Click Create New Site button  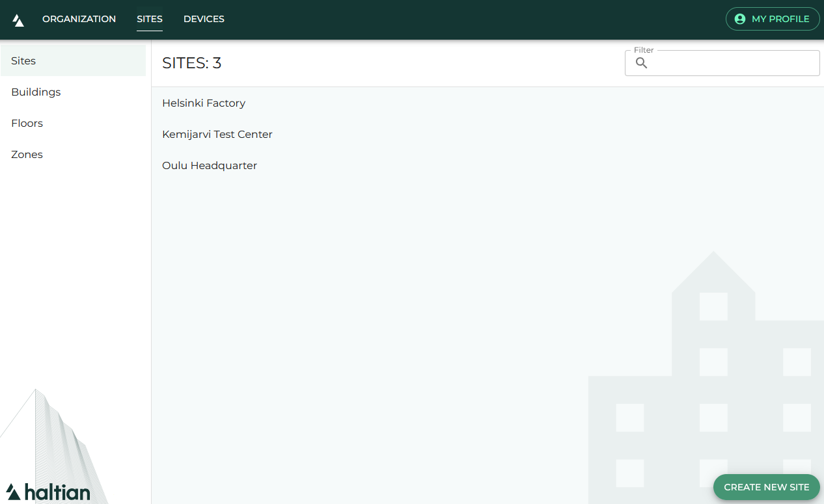point(767,487)
